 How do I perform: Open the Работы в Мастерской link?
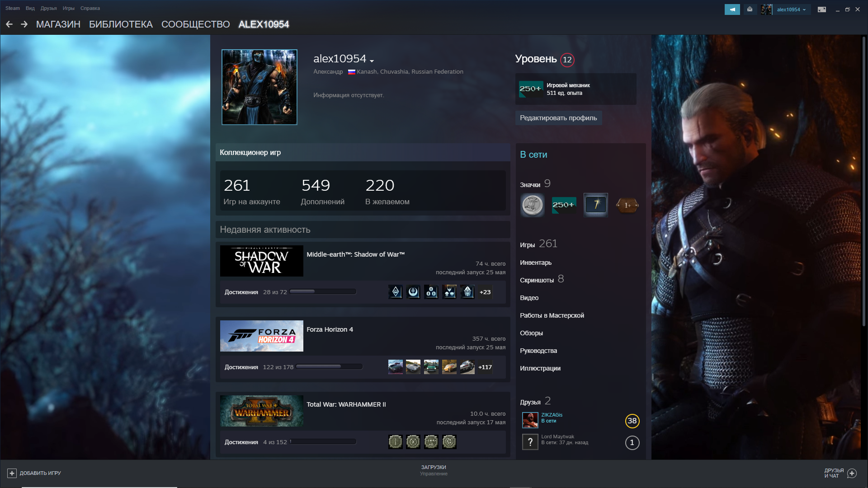coord(552,315)
